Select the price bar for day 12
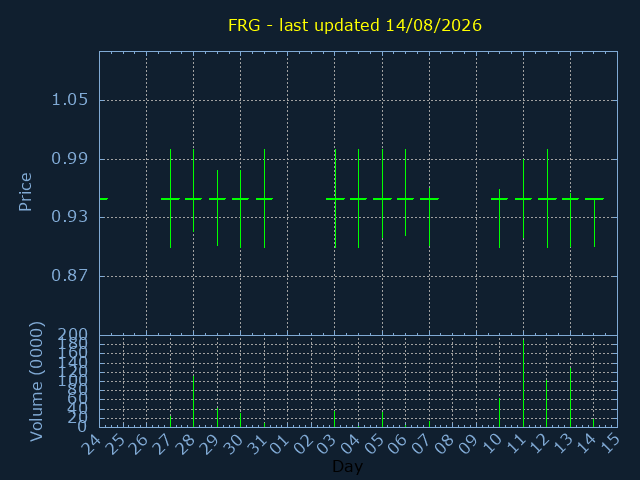 click(547, 198)
